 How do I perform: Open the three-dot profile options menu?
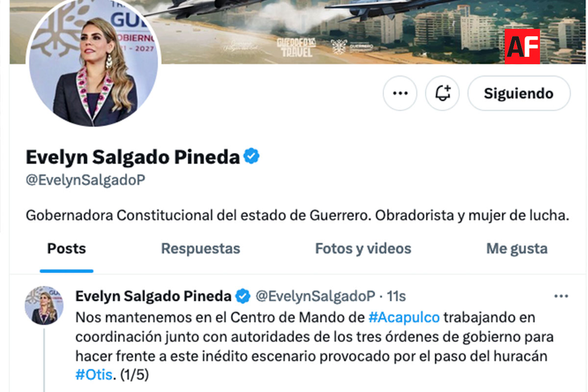pos(400,93)
